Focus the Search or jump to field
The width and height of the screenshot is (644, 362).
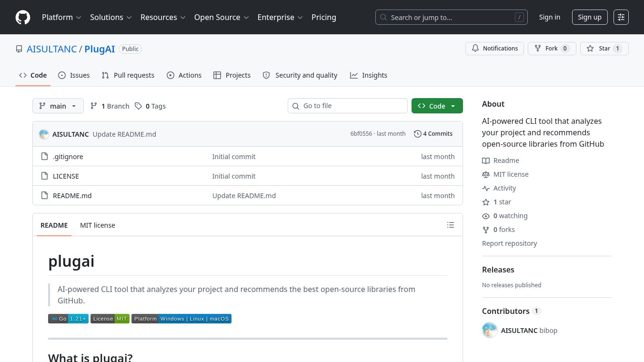coord(452,17)
